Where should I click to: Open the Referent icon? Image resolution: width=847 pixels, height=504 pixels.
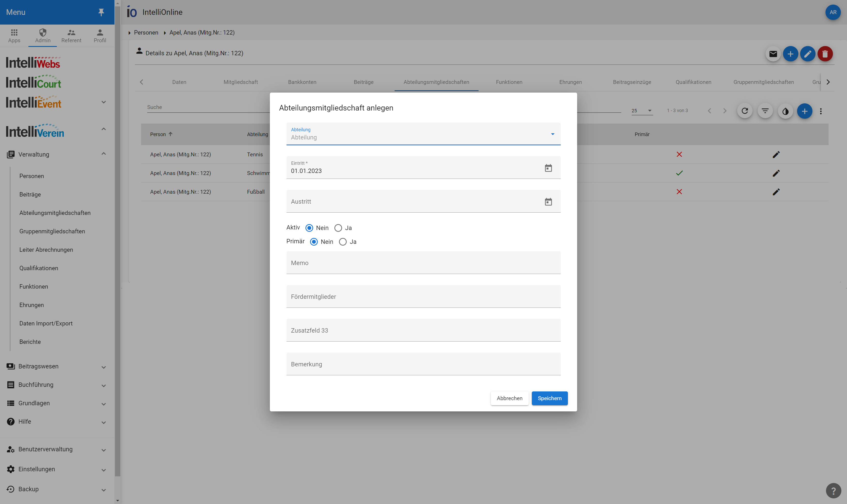click(x=71, y=36)
